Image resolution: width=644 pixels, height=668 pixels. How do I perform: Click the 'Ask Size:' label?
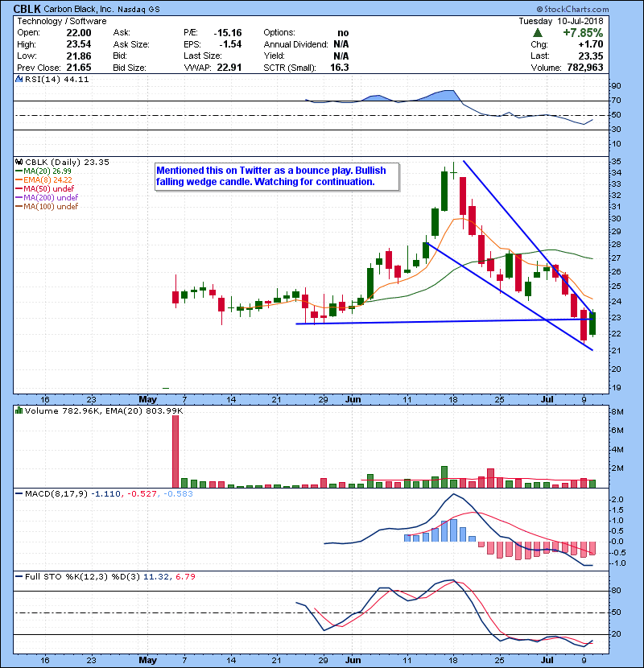click(131, 44)
